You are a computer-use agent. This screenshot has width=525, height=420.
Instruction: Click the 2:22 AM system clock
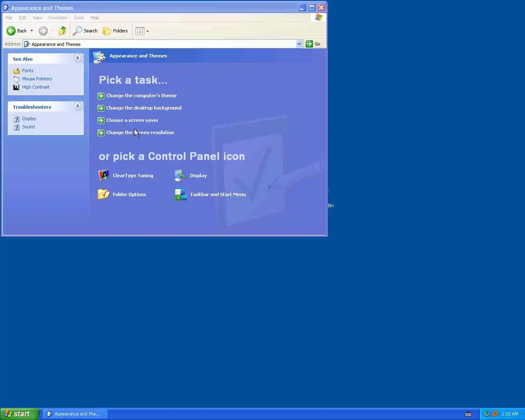point(510,414)
